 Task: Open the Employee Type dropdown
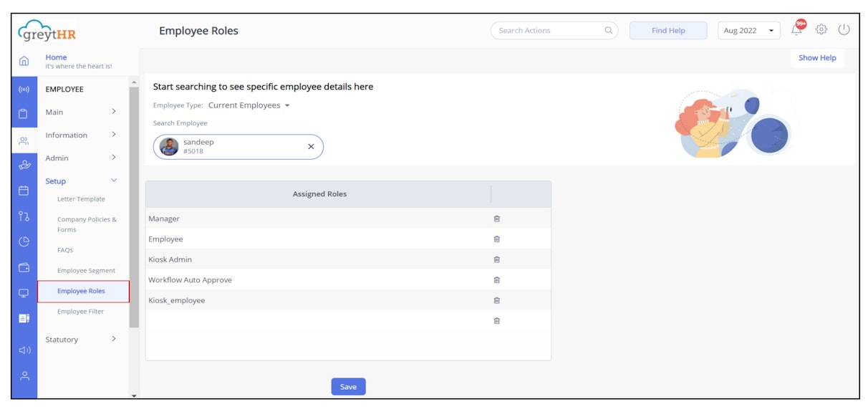point(248,105)
